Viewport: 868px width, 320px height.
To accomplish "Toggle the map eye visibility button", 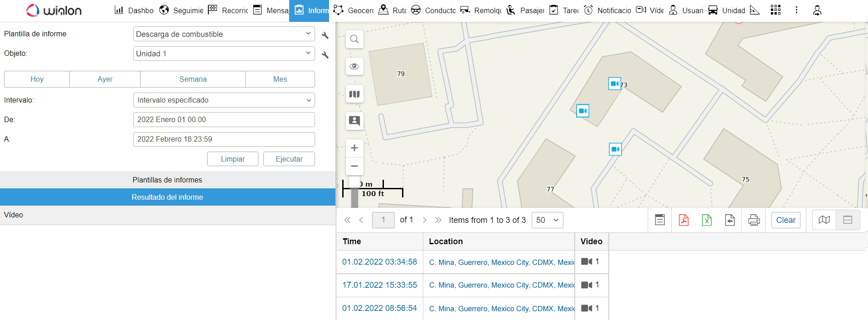I will [x=354, y=67].
